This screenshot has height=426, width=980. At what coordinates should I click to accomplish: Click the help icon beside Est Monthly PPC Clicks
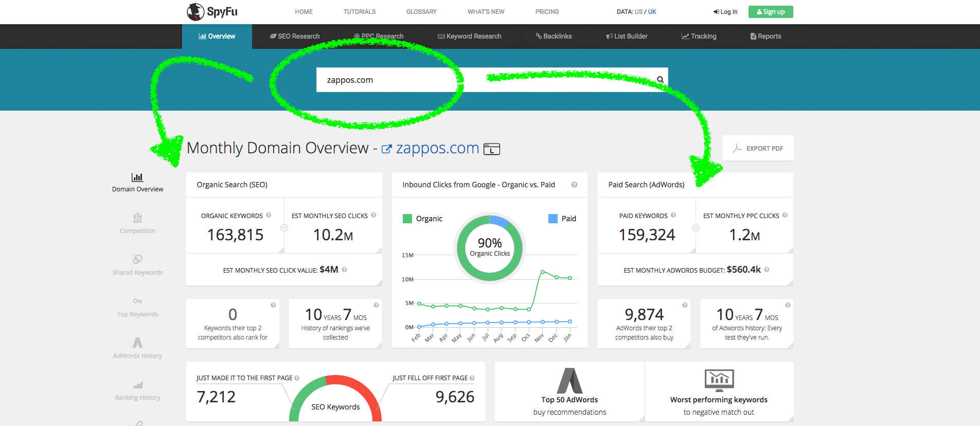[x=785, y=215]
